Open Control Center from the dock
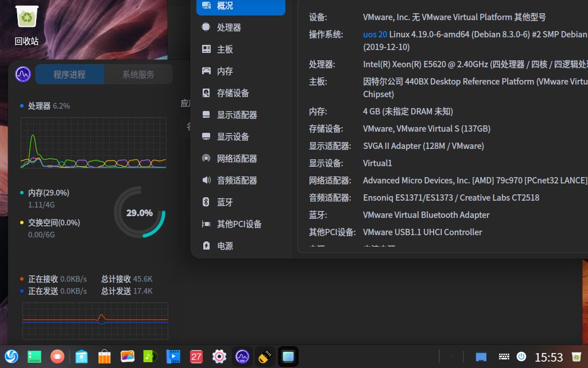 pyautogui.click(x=219, y=356)
